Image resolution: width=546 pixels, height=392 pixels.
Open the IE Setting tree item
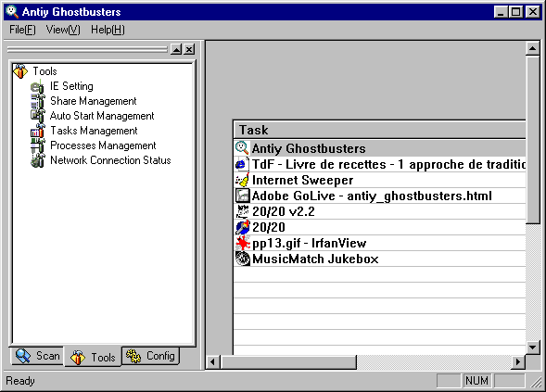[x=71, y=86]
